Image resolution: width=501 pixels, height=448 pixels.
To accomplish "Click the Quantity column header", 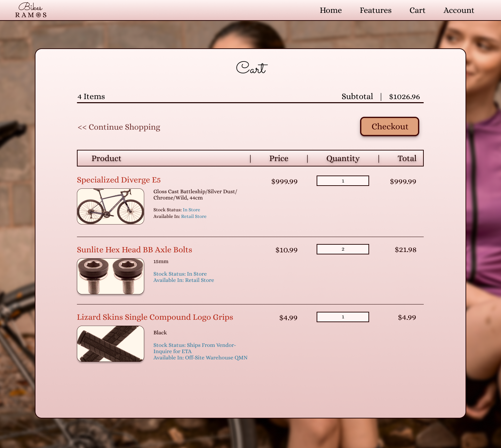I will coord(343,158).
